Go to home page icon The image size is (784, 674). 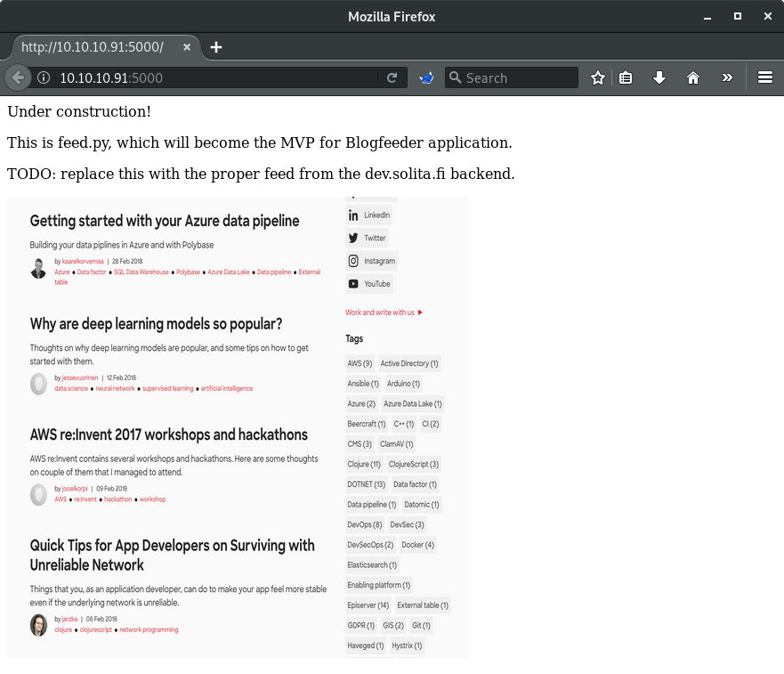pyautogui.click(x=693, y=77)
